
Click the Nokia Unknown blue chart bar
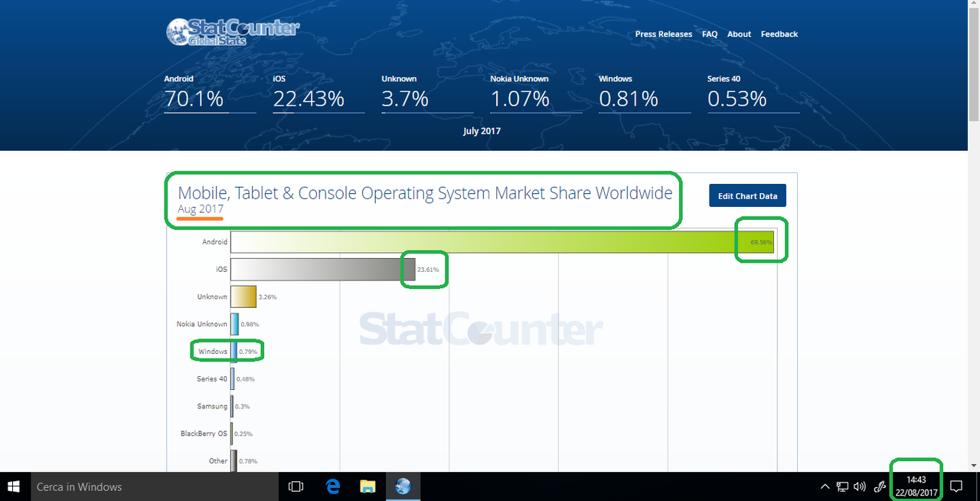pyautogui.click(x=234, y=324)
